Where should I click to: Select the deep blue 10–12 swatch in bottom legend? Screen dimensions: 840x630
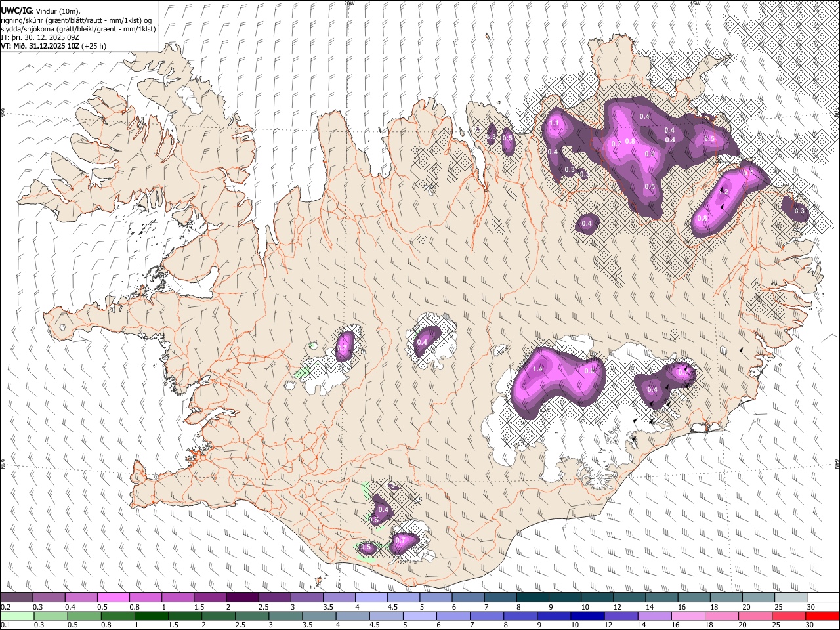[587, 616]
